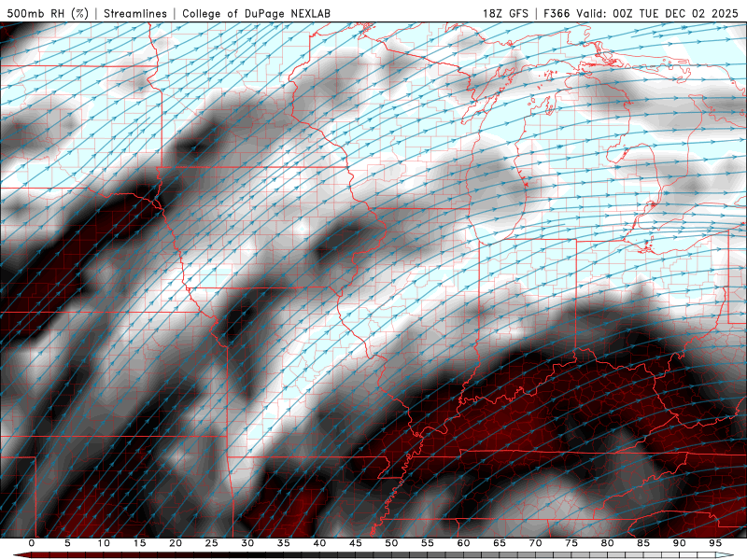Click the 'F366' forecast hour label
Image resolution: width=747 pixels, height=560 pixels.
557,13
